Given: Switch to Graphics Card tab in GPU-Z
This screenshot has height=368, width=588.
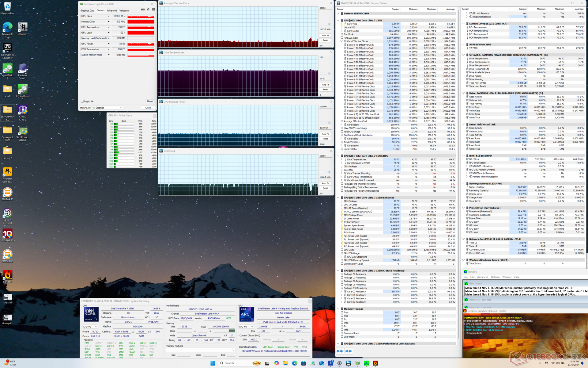Looking at the screenshot, I should coord(87,10).
